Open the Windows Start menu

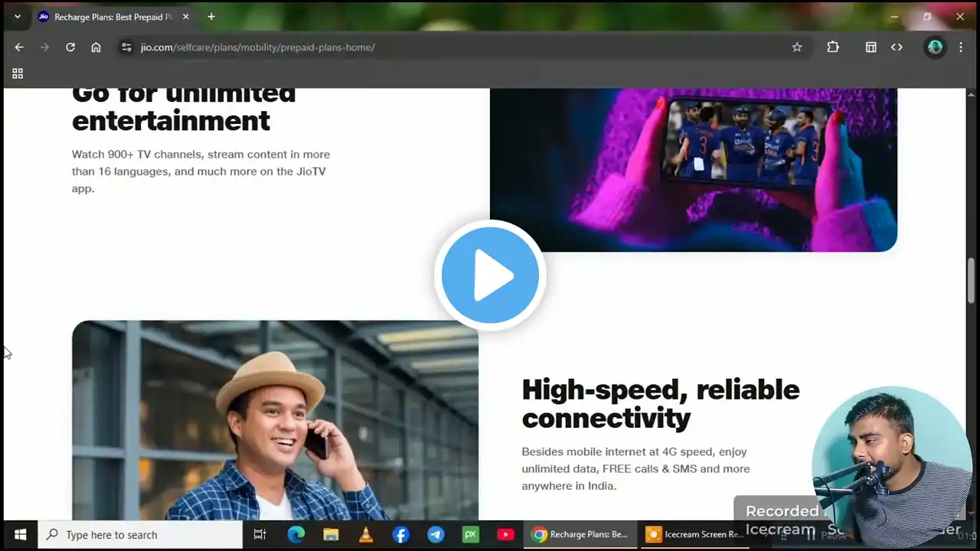tap(21, 534)
